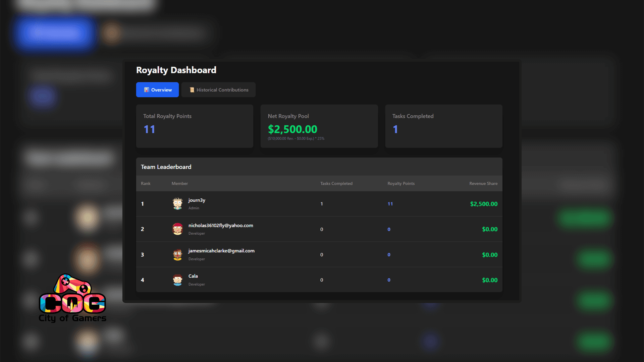The width and height of the screenshot is (644, 362).
Task: Switch to the Overview tab
Action: pyautogui.click(x=157, y=90)
